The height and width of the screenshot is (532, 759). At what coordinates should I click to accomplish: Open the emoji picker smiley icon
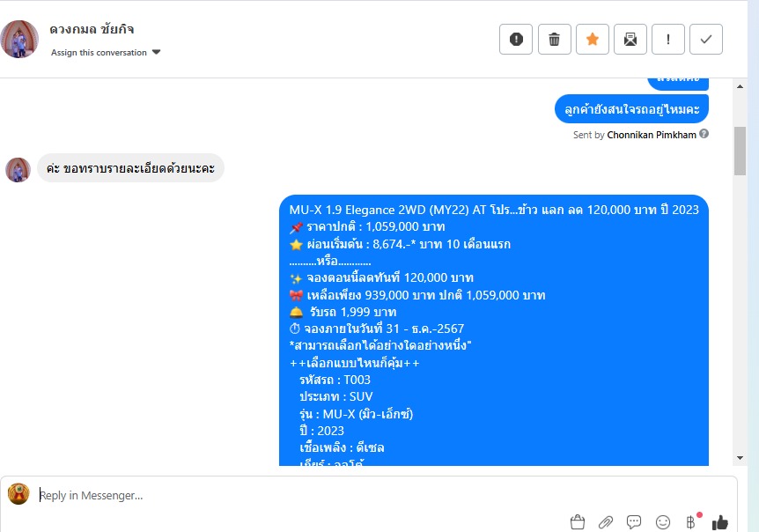coord(663,521)
